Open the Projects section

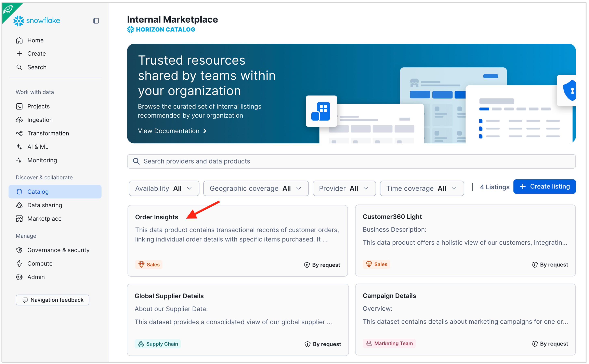click(38, 106)
